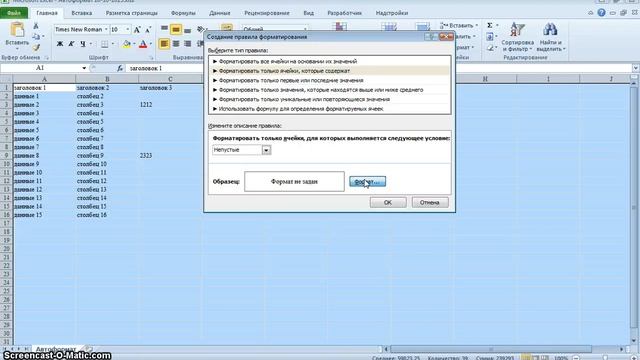
Task: Click cell C9 containing 2323
Action: [x=170, y=156]
